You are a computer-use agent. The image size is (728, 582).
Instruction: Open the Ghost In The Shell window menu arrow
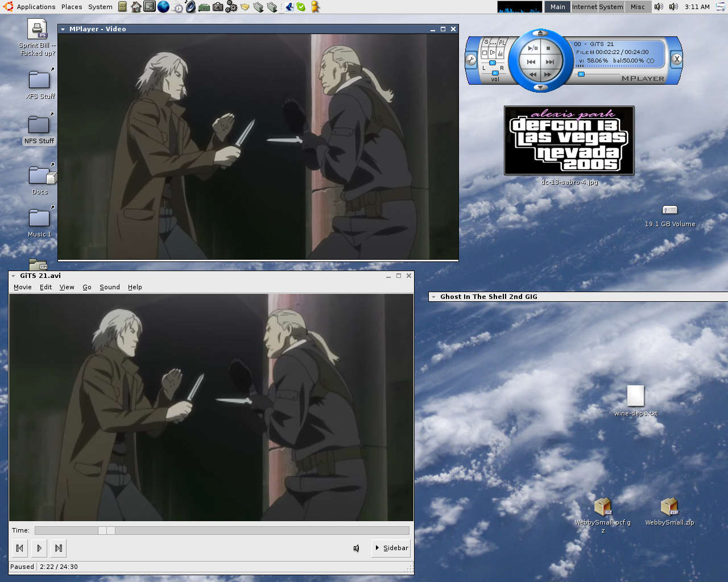pos(434,297)
